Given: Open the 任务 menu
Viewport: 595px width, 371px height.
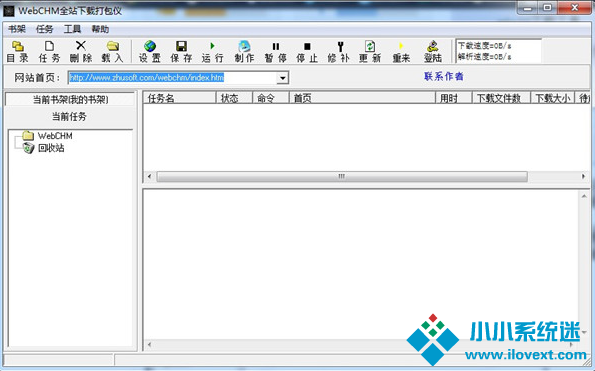Looking at the screenshot, I should [44, 29].
